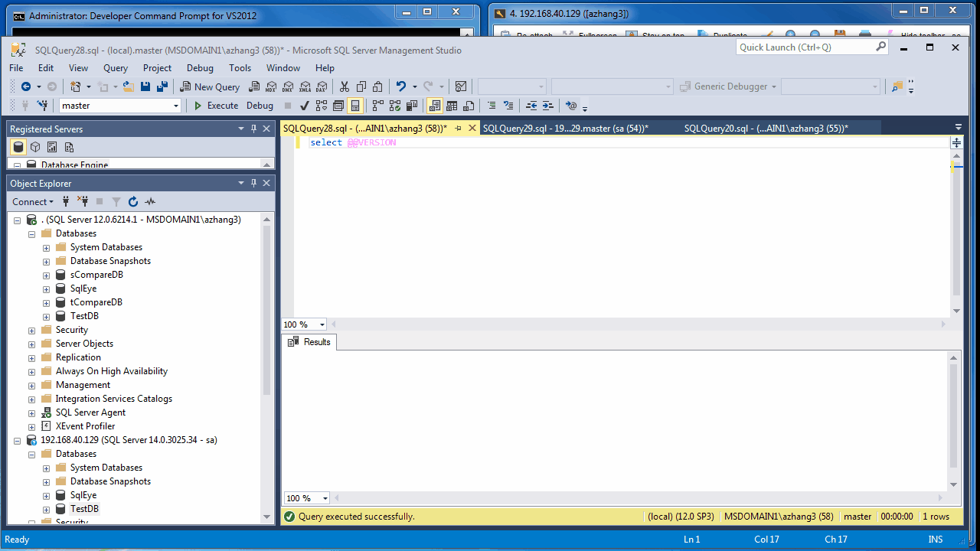Click the Parse query checkmark icon
This screenshot has width=980, height=551.
coord(304,106)
